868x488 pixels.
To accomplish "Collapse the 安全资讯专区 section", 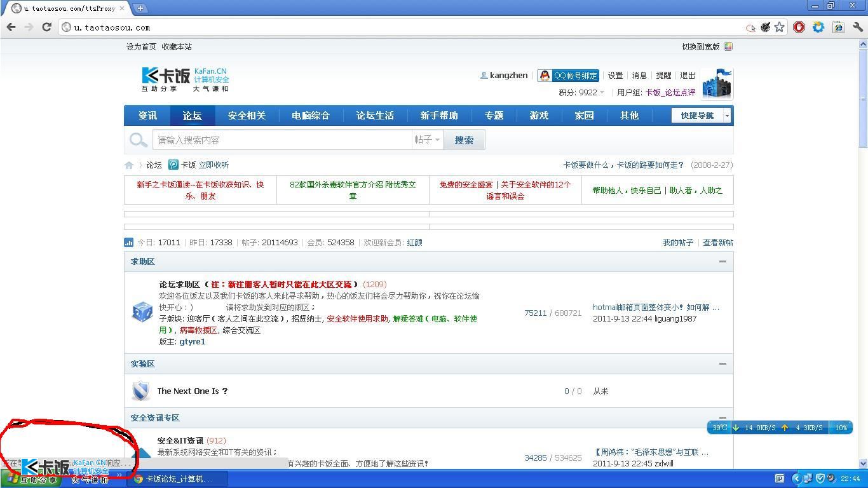I will [722, 417].
